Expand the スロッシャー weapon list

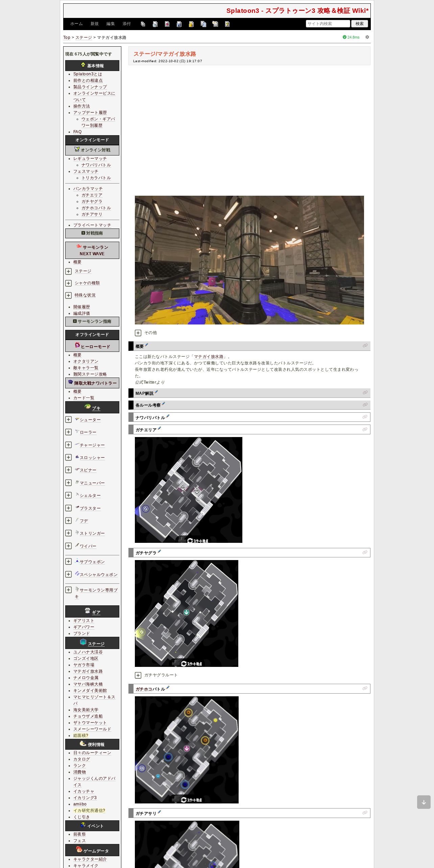coord(68,457)
